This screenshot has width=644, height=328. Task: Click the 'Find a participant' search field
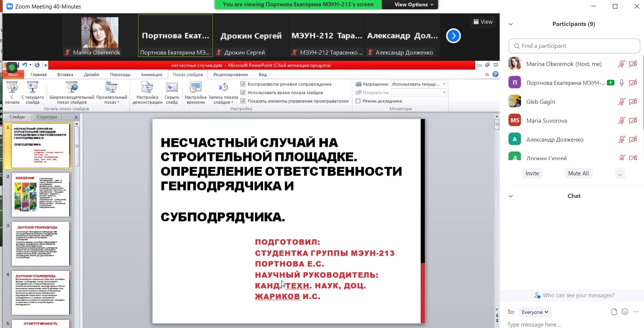pos(574,46)
